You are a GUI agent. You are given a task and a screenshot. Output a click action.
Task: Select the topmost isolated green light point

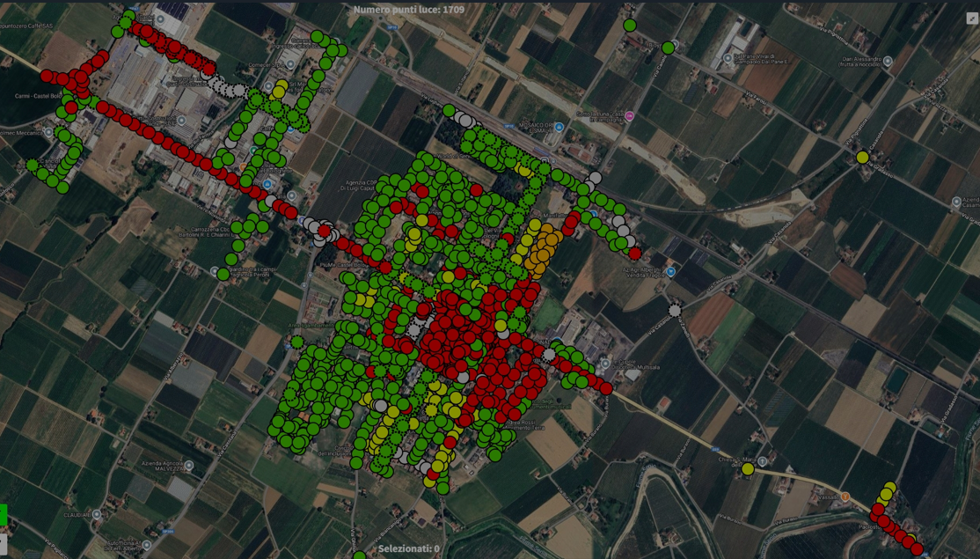630,26
